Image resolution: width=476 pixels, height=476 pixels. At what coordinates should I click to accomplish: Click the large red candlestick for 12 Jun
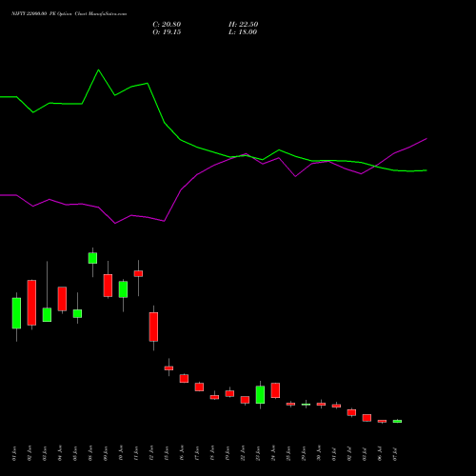pos(153,327)
